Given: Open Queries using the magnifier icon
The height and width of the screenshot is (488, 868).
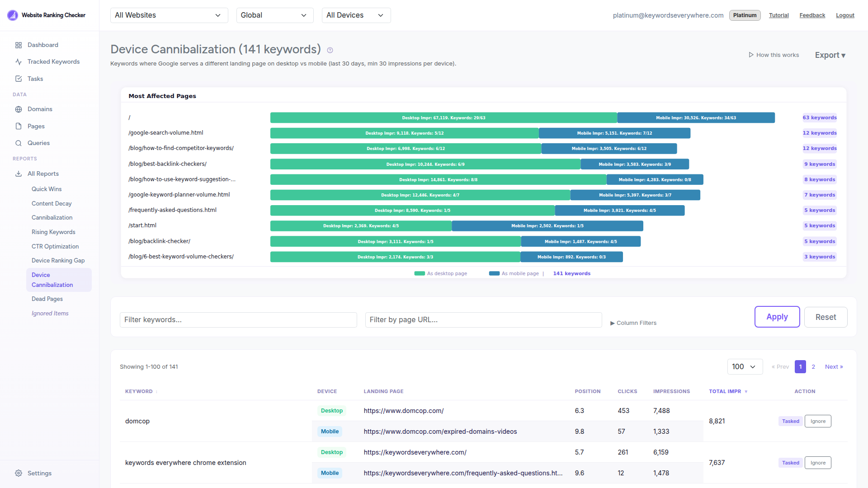Looking at the screenshot, I should (x=19, y=143).
